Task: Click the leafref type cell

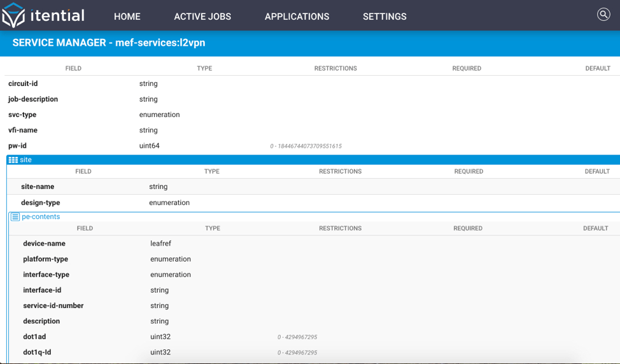Action: [x=160, y=244]
